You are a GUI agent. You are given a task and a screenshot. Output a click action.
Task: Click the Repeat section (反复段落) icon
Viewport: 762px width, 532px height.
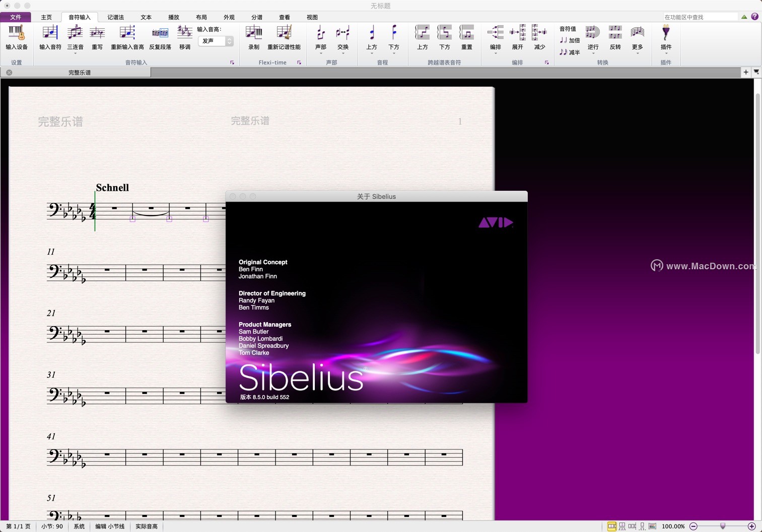pyautogui.click(x=160, y=37)
